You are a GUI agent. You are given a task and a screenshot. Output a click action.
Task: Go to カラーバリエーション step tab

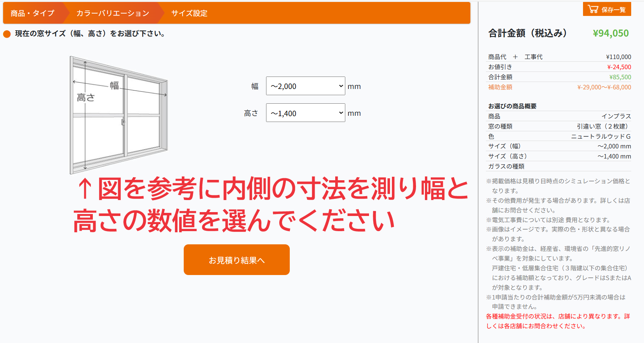tap(113, 13)
